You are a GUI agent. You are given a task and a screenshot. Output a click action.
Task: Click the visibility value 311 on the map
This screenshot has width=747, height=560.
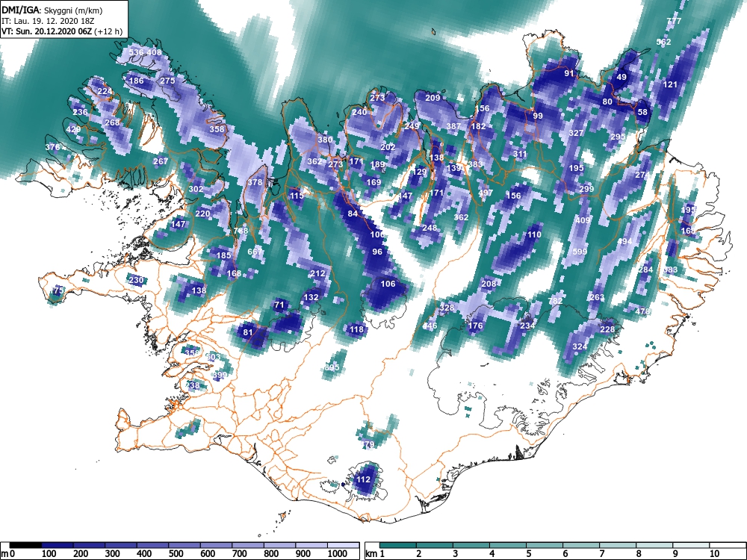pyautogui.click(x=520, y=155)
